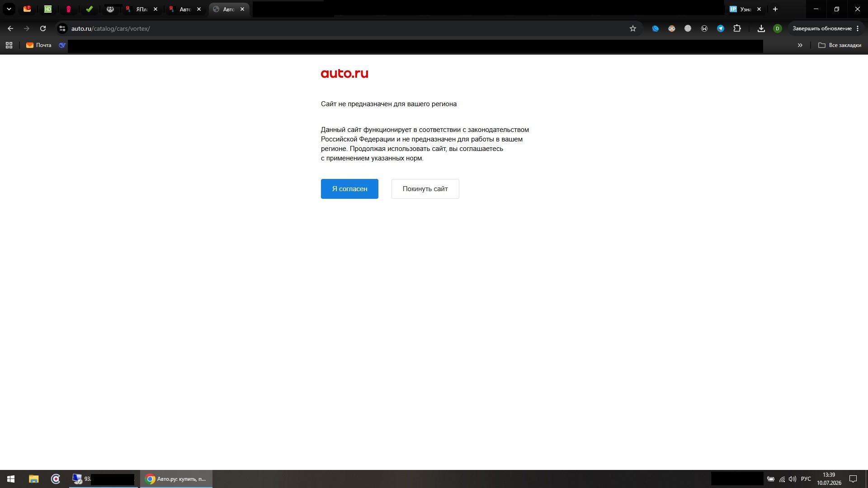This screenshot has height=488, width=868.
Task: Show hidden bookmarks with the double chevron
Action: coord(800,45)
